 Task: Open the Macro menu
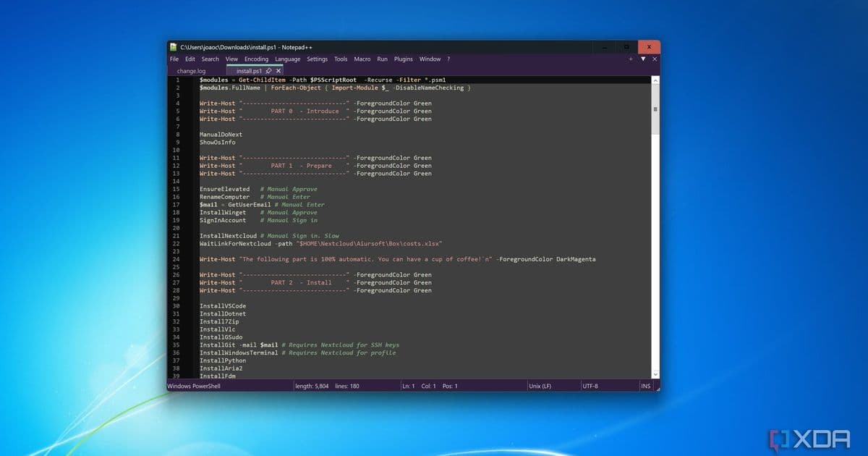pyautogui.click(x=362, y=59)
